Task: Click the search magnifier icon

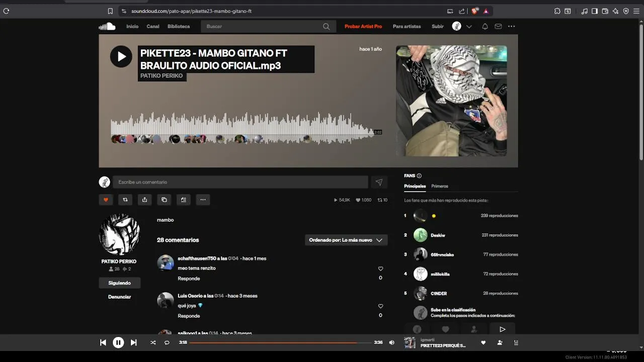Action: click(327, 26)
